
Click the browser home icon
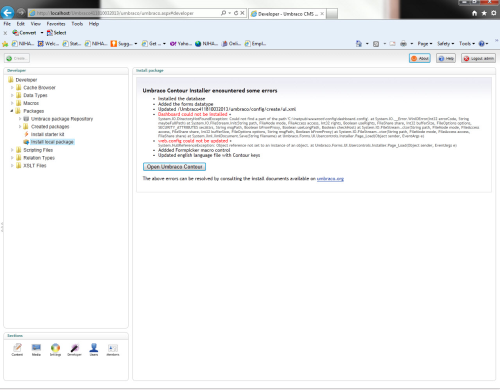pyautogui.click(x=475, y=13)
